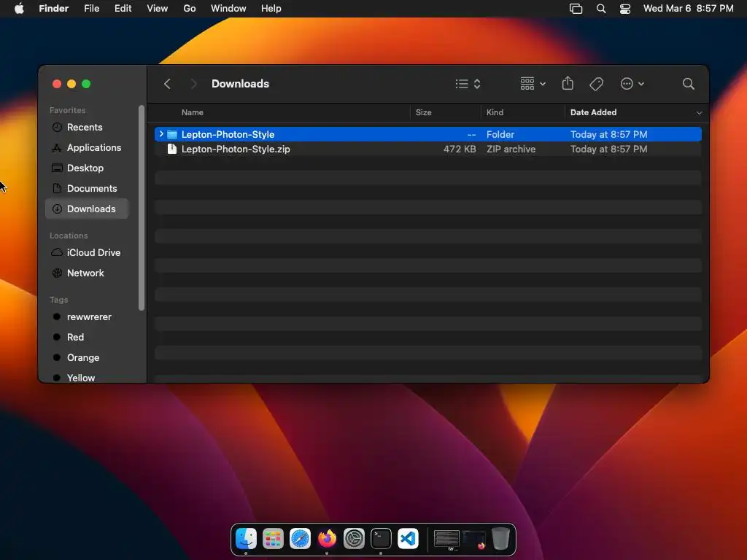Open the minimized terminal window thumbnail in Dock
The image size is (747, 560).
tap(446, 540)
